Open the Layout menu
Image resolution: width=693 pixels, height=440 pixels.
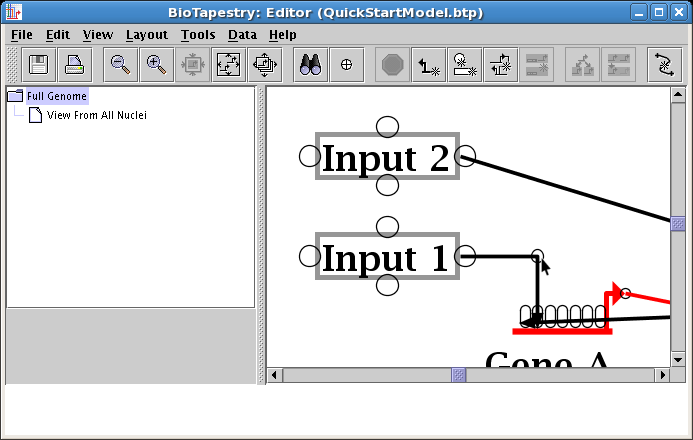pos(146,34)
